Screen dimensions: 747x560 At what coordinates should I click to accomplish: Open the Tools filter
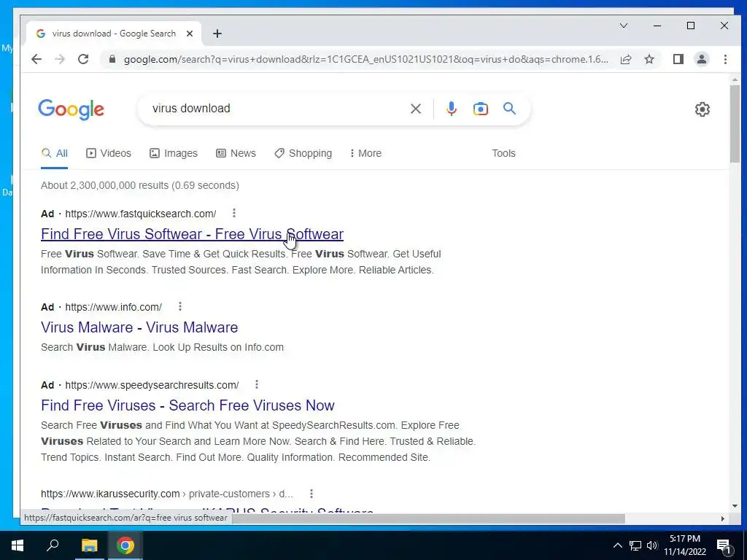coord(503,153)
